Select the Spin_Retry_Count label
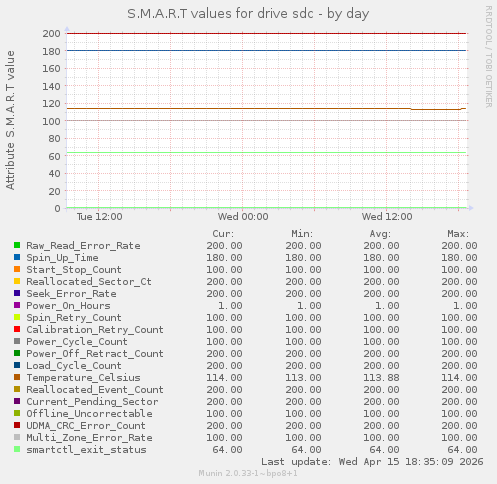The height and width of the screenshot is (484, 497). click(x=74, y=318)
